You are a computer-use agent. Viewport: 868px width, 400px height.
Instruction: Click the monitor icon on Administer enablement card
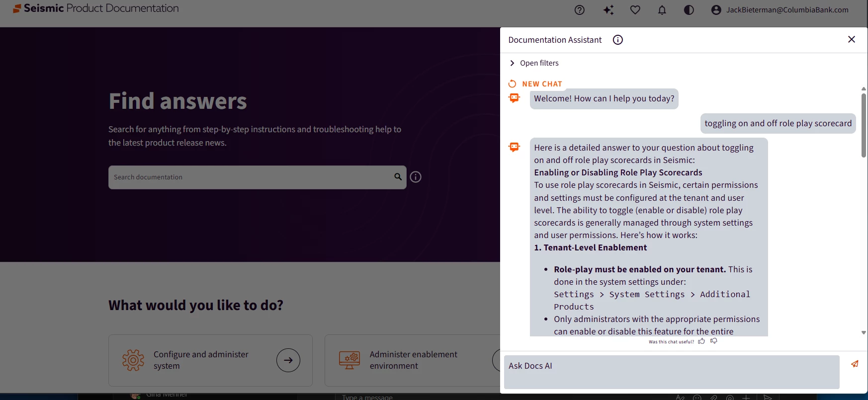(349, 360)
